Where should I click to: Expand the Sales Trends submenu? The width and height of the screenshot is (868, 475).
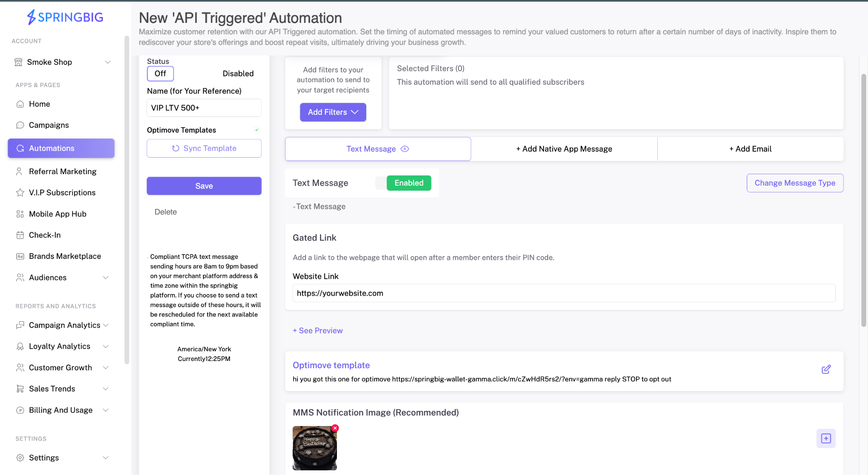point(106,389)
